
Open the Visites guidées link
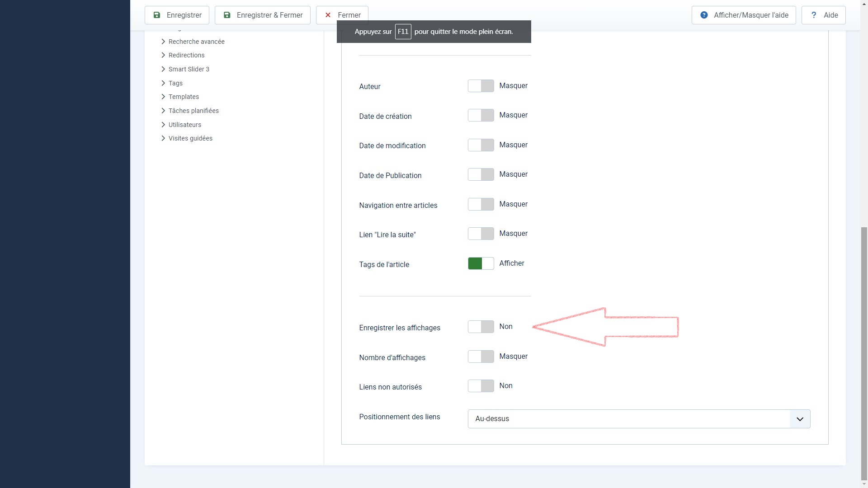[x=190, y=138]
